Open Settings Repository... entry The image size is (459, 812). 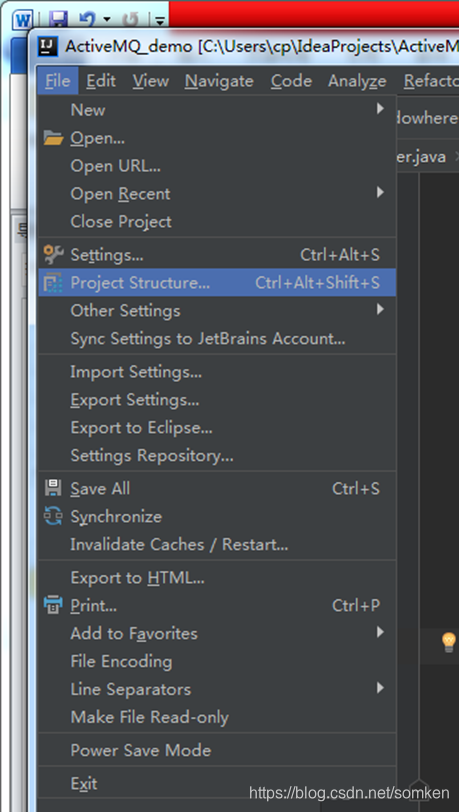tap(217, 456)
